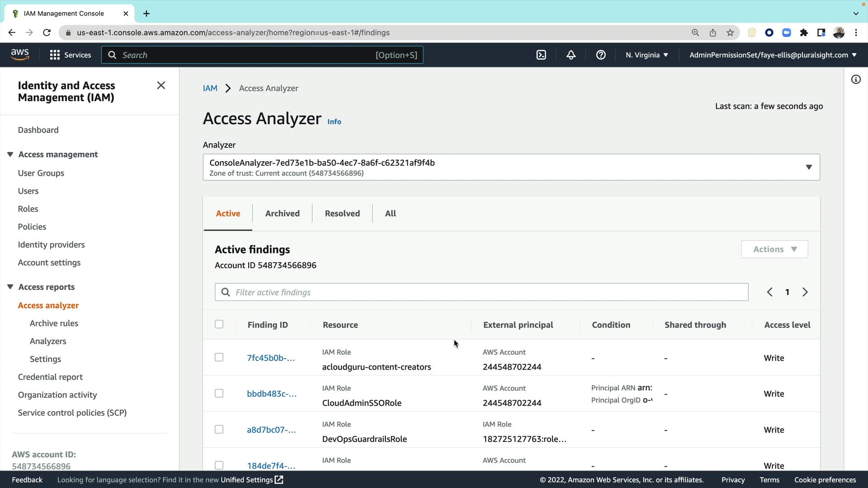Switch to the Archived findings tab

(x=282, y=214)
